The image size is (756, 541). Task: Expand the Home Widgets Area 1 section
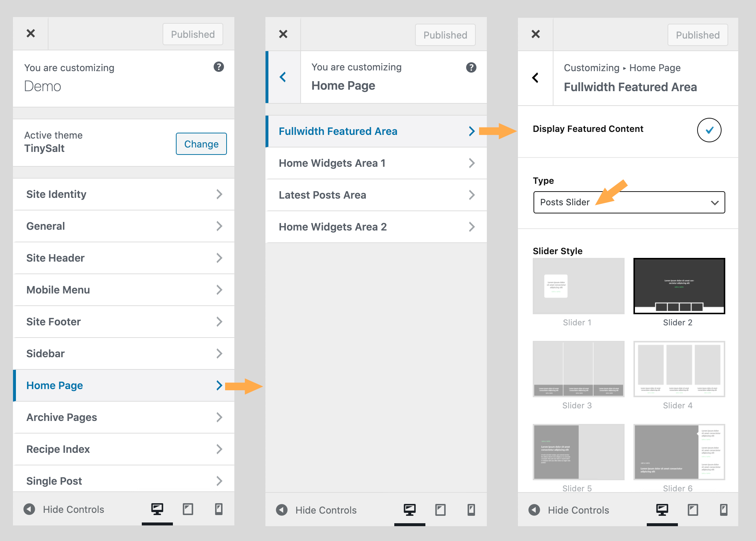376,163
